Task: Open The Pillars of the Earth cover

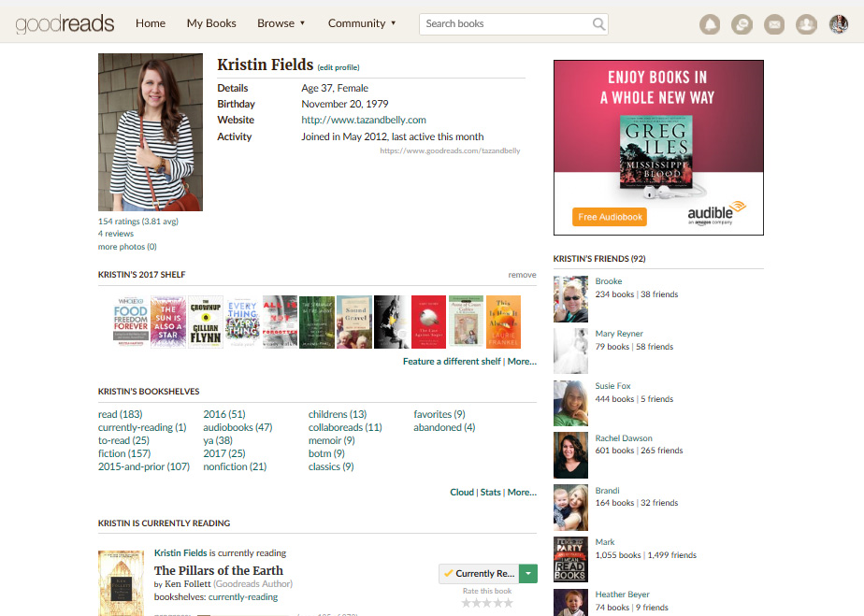Action: [121, 583]
